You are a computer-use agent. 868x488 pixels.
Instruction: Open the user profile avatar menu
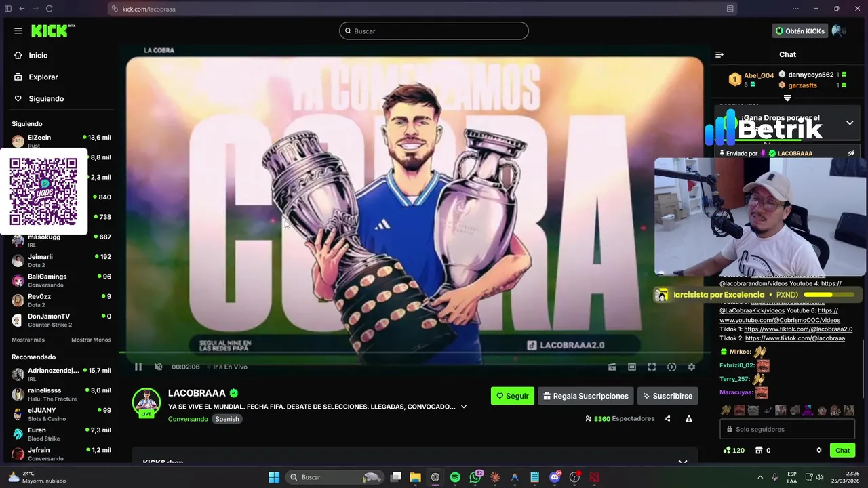(839, 31)
